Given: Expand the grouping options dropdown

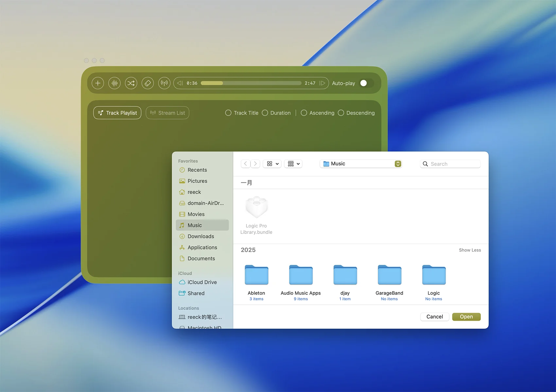Looking at the screenshot, I should 293,164.
